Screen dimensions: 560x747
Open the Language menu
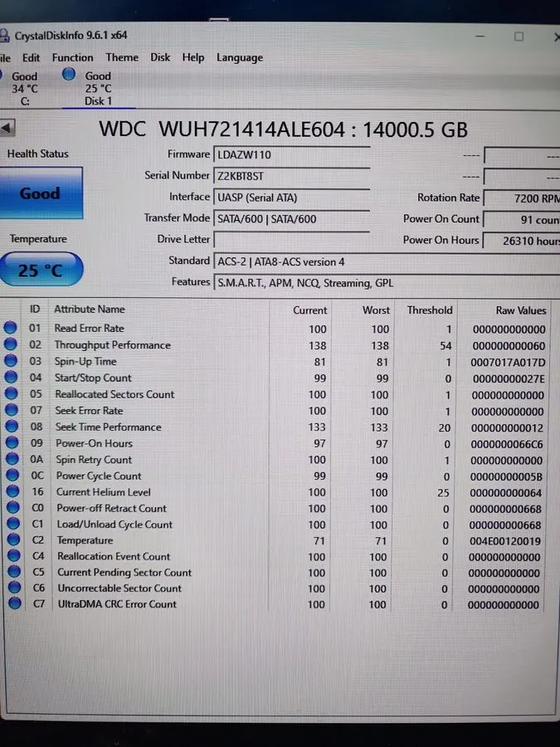[240, 57]
